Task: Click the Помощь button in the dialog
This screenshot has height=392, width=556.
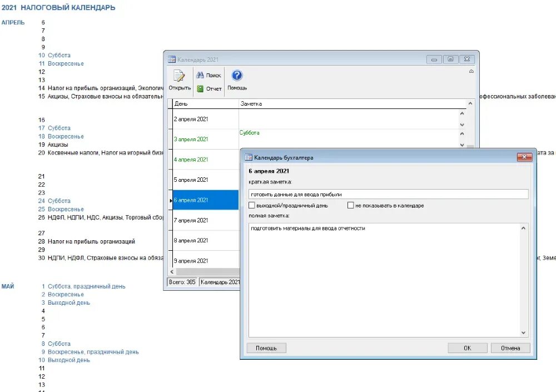Action: [266, 348]
